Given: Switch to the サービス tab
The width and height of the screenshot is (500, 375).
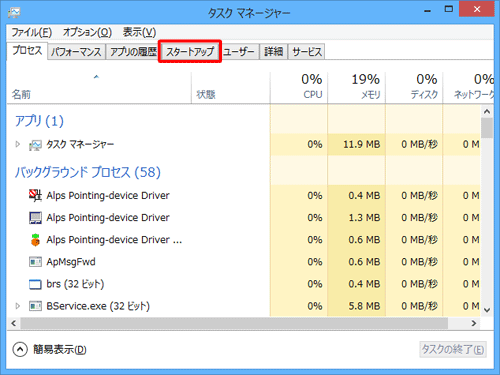Looking at the screenshot, I should pyautogui.click(x=307, y=52).
